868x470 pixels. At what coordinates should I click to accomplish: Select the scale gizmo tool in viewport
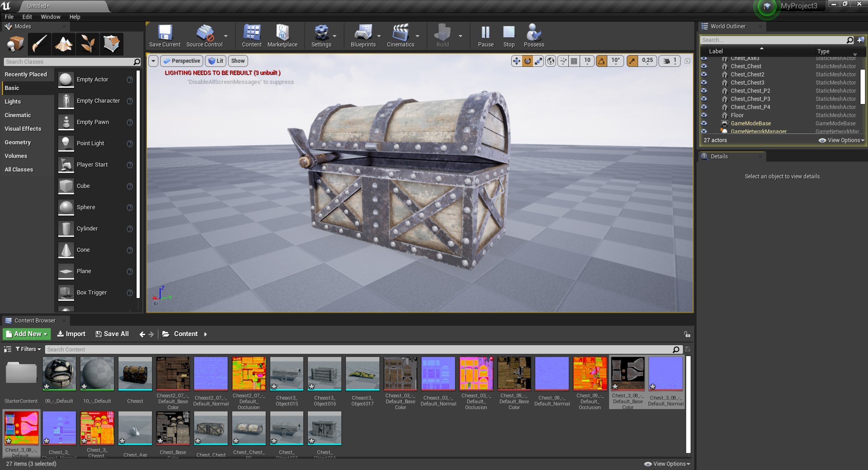(x=538, y=61)
